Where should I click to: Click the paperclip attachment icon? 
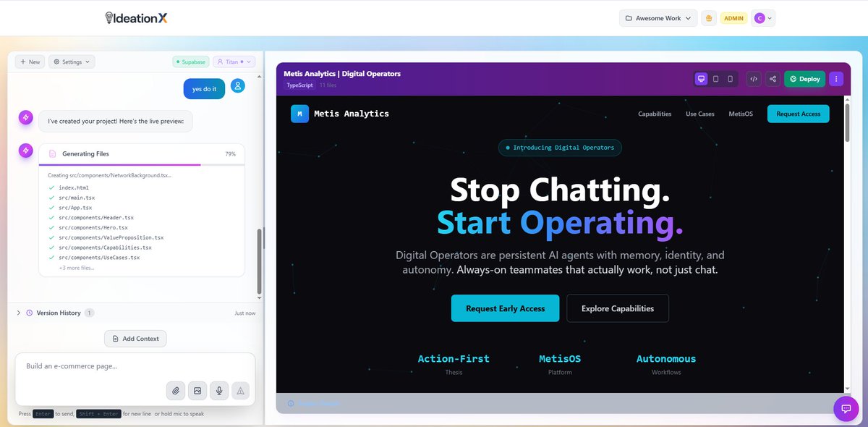pyautogui.click(x=175, y=390)
